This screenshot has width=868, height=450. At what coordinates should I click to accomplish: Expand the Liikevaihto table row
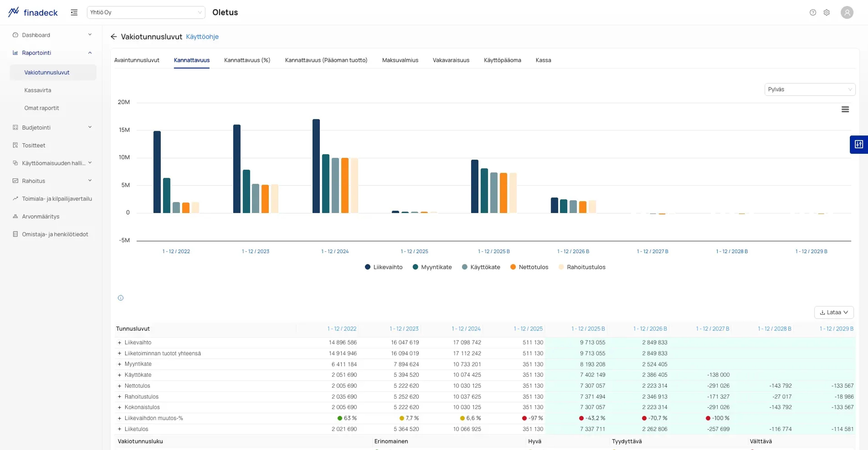click(119, 342)
